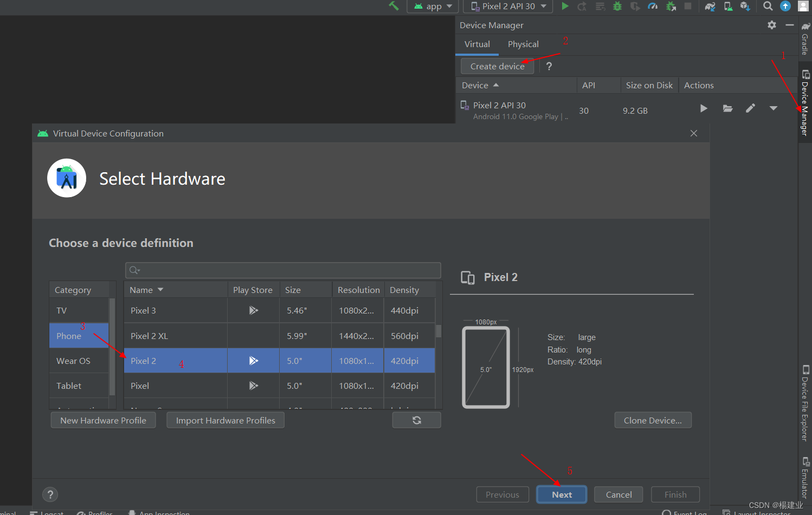The height and width of the screenshot is (515, 812).
Task: Select the Wear OS category
Action: pos(79,361)
